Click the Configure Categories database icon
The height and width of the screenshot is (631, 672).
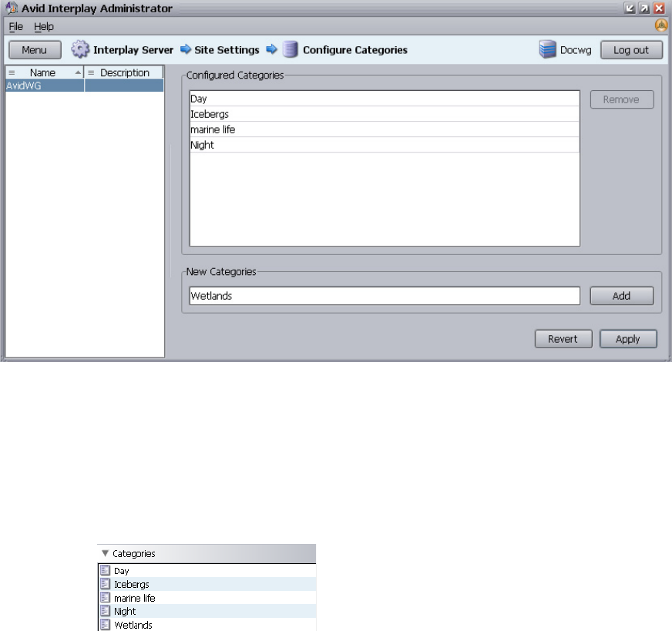tap(290, 49)
